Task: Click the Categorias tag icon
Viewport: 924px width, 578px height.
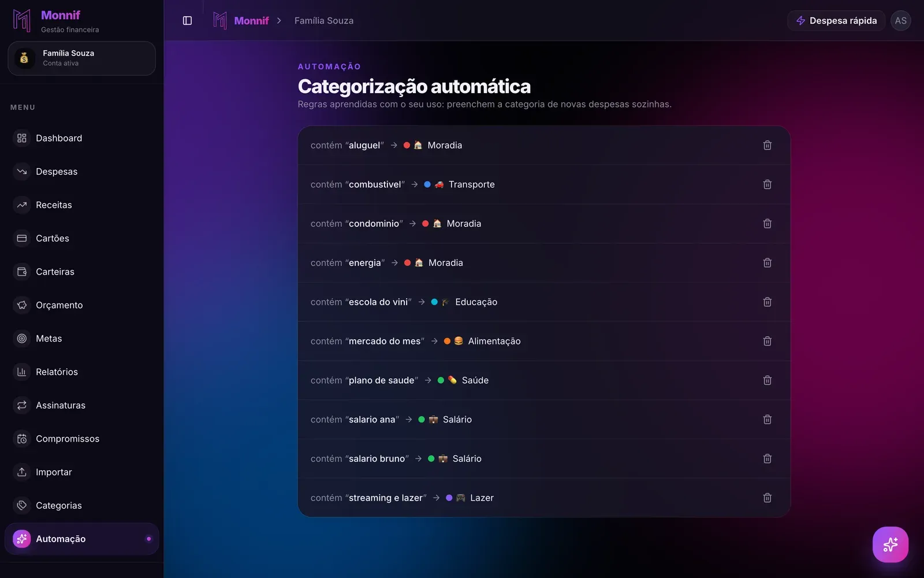Action: (x=22, y=505)
